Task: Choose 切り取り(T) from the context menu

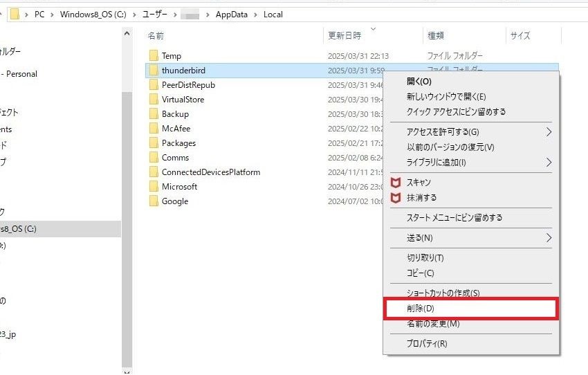Action: pos(425,258)
